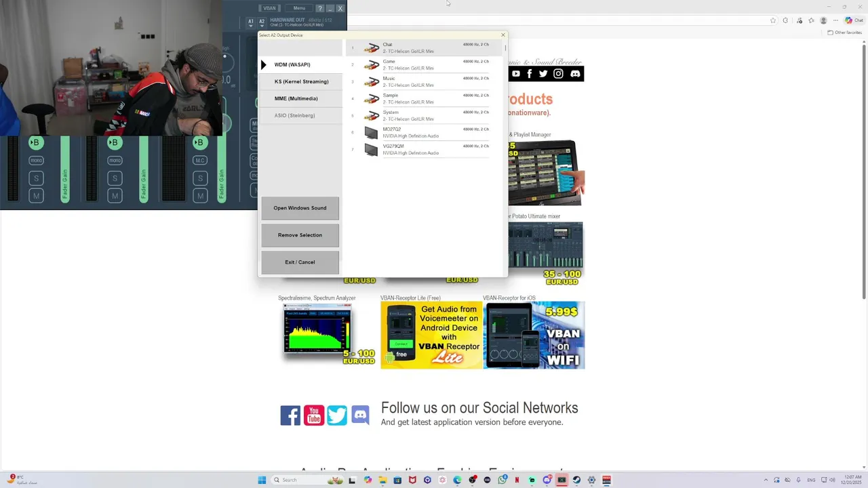Adjust the rightmost Fader Gain slider
The image size is (868, 488).
click(222, 169)
